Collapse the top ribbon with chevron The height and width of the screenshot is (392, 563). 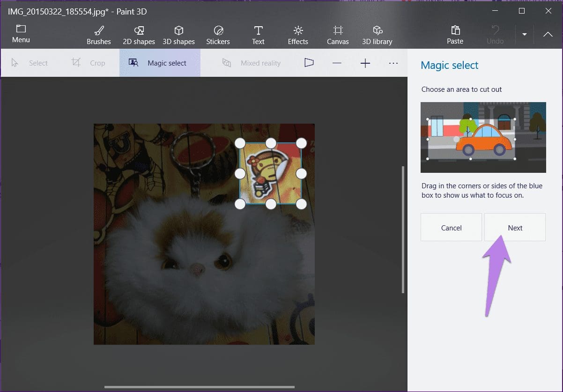(x=548, y=34)
